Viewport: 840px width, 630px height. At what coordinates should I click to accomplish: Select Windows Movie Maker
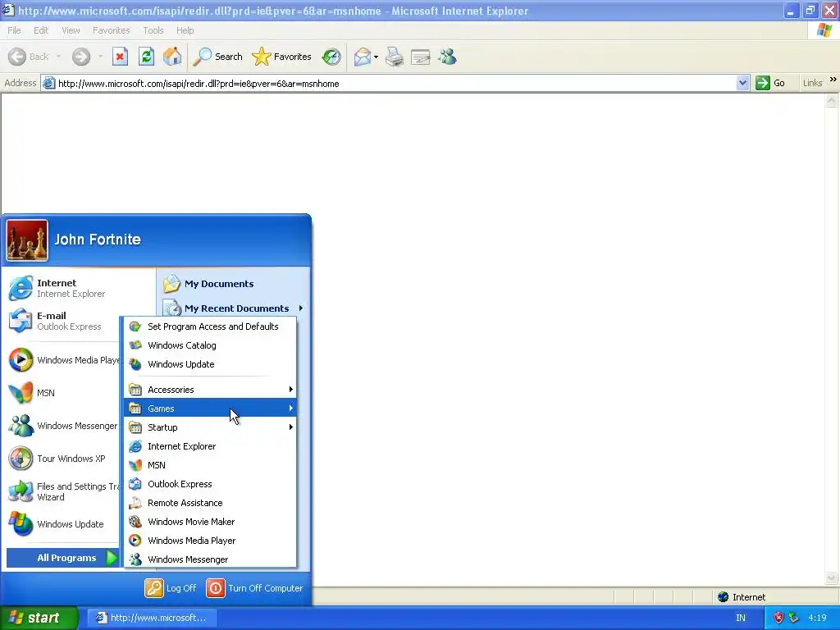210,521
